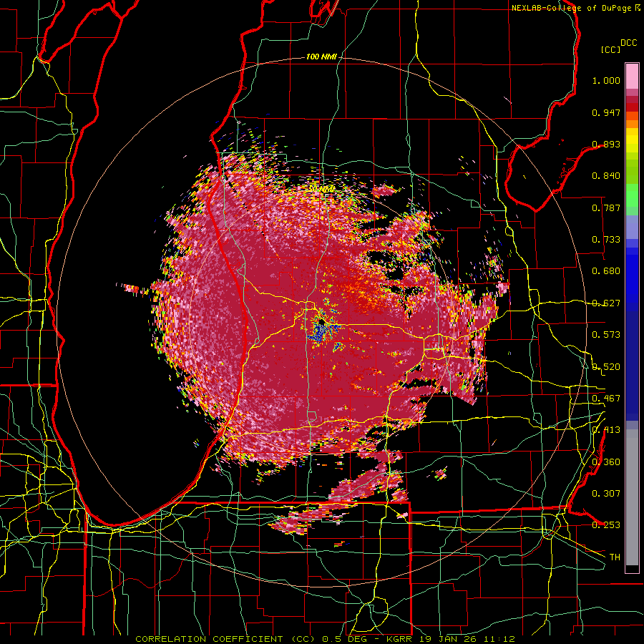Image resolution: width=644 pixels, height=644 pixels.
Task: Pick the light pink top color bar segment
Action: (x=632, y=76)
